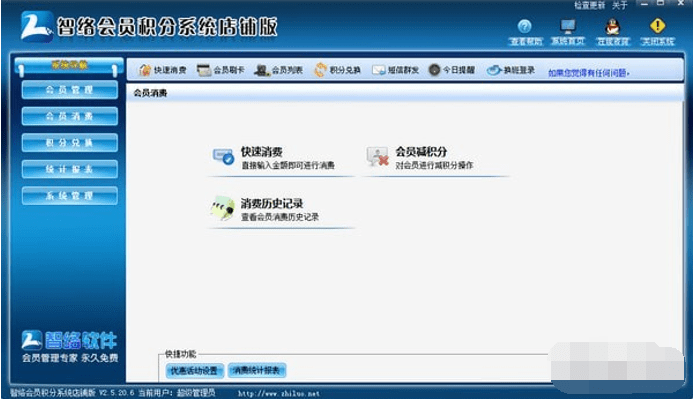The height and width of the screenshot is (399, 693).
Task: Click the 快速消费 toolbar icon
Action: pos(162,70)
